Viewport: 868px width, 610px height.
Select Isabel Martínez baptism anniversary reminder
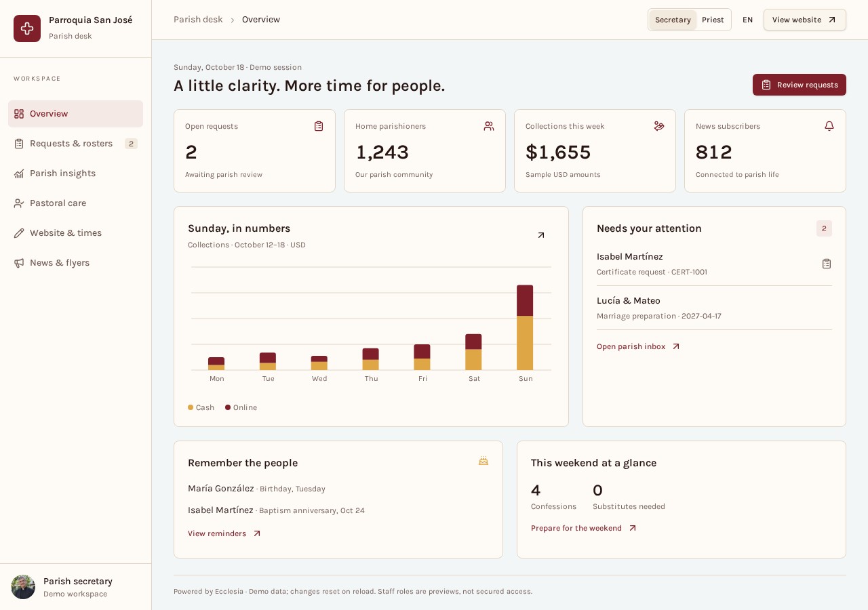coord(276,510)
